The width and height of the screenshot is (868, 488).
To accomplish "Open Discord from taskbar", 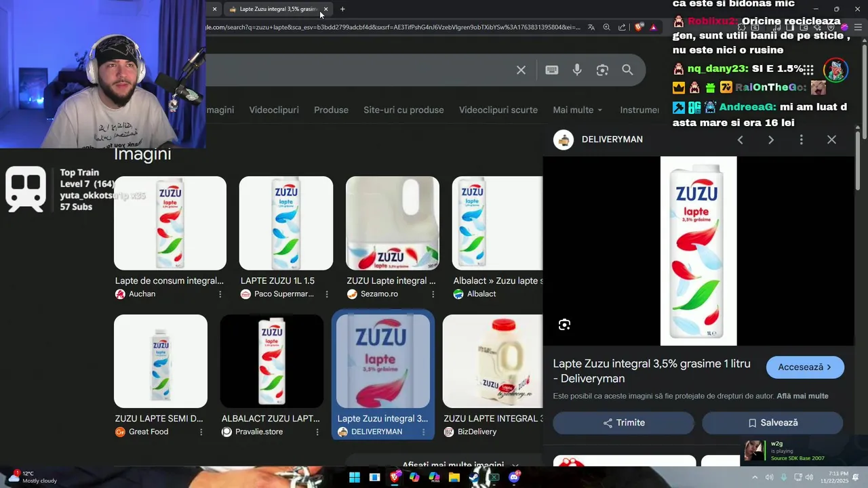I will click(514, 477).
